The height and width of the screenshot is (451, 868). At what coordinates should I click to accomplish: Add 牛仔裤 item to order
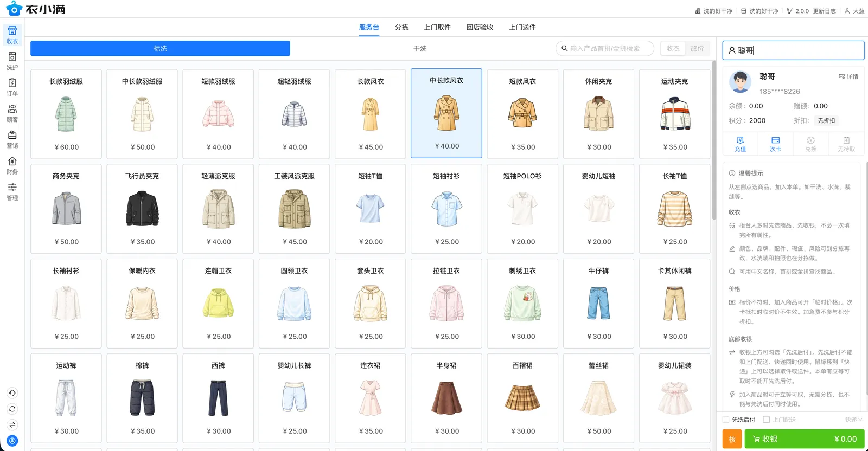click(x=598, y=304)
